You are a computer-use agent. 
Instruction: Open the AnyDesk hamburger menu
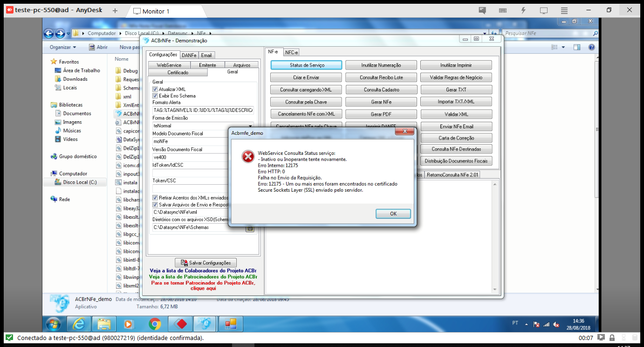564,10
